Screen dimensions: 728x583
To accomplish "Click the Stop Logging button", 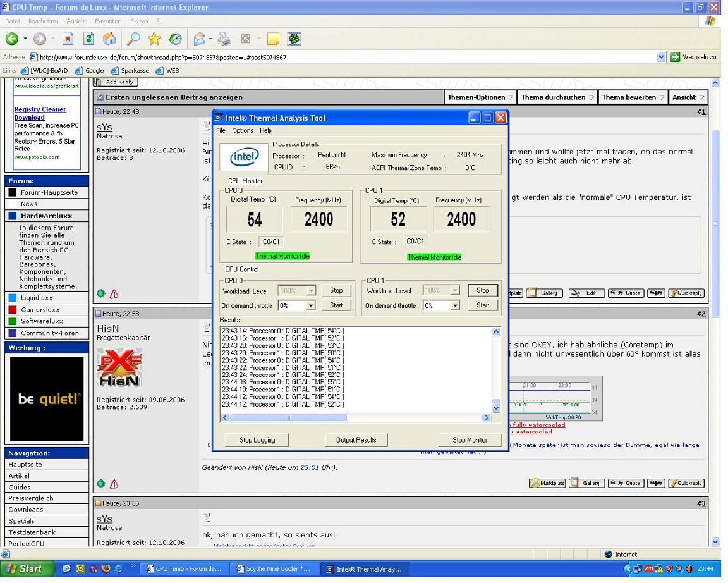I will coord(257,440).
